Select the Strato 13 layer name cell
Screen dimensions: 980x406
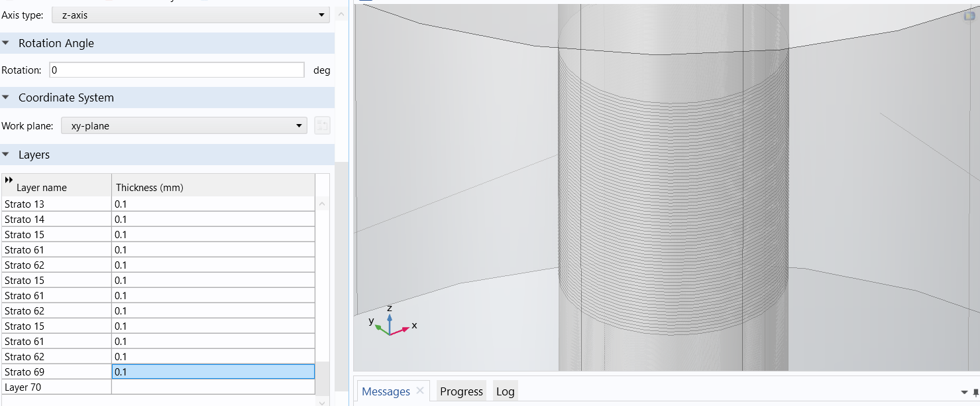[x=56, y=204]
